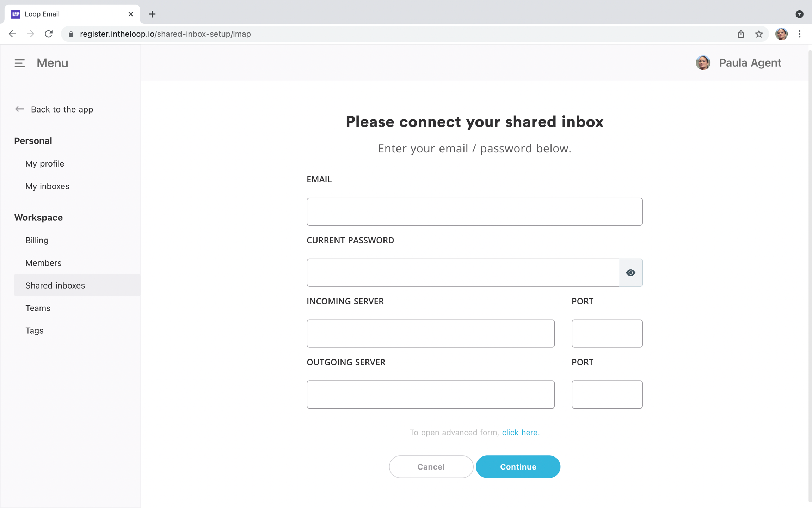Go to My profile in sidebar
This screenshot has height=508, width=812.
(45, 164)
